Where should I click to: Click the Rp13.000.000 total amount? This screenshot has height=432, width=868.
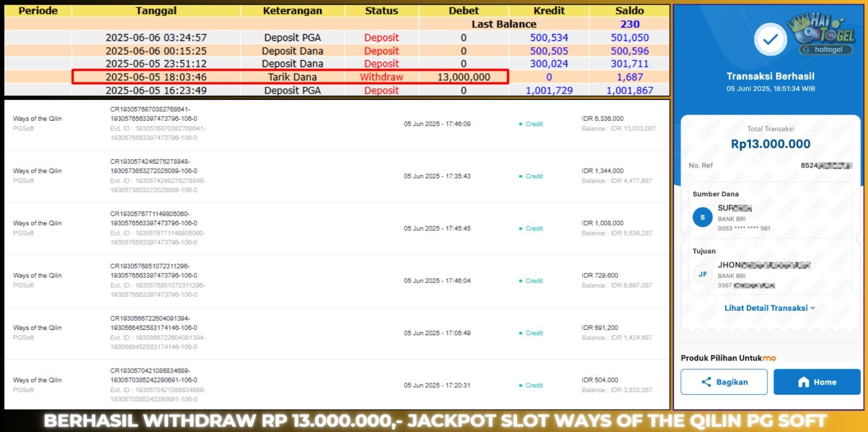pyautogui.click(x=771, y=144)
